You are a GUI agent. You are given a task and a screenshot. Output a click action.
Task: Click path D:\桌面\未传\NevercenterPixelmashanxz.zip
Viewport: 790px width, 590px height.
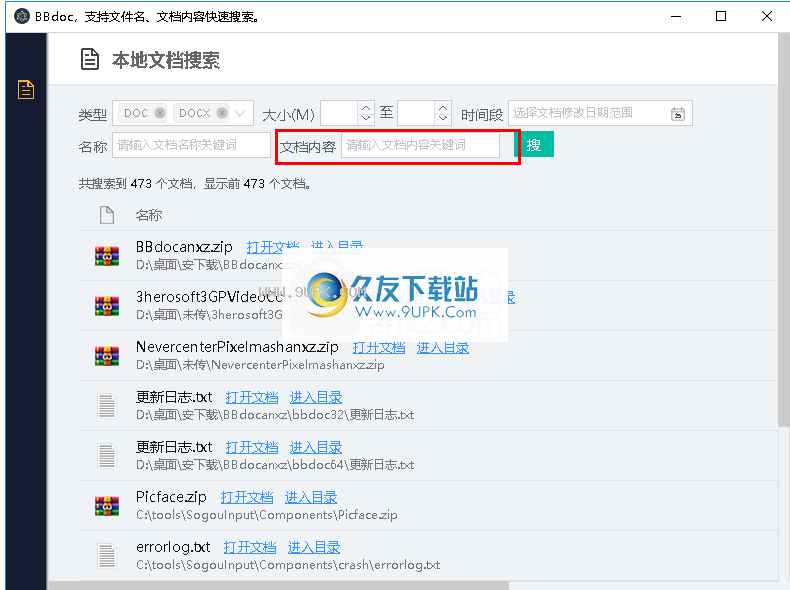coord(260,365)
